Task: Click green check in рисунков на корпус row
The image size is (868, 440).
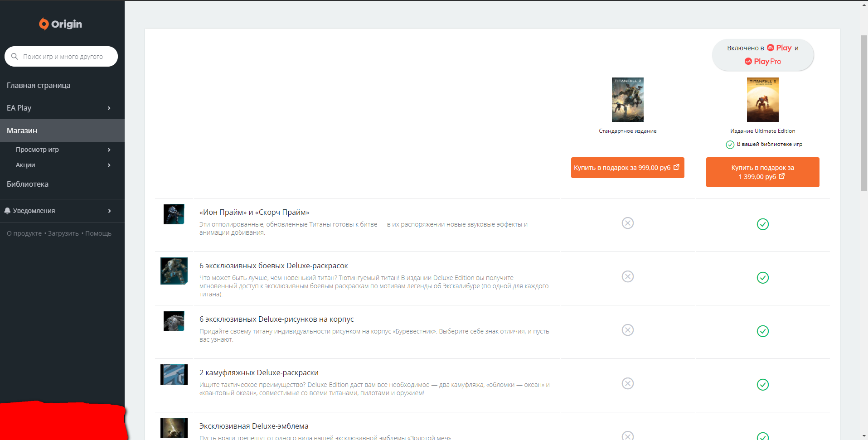Action: point(763,331)
